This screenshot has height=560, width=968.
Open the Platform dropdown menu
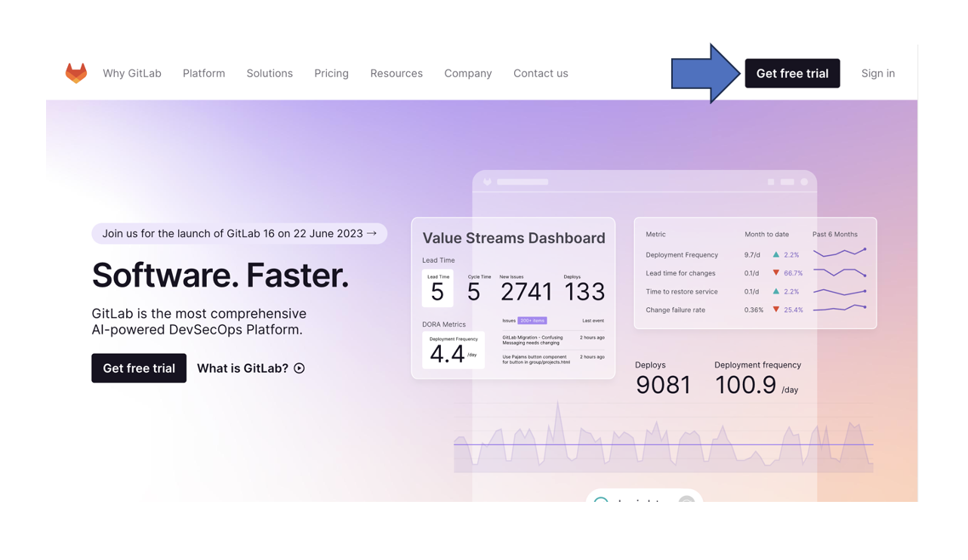204,73
